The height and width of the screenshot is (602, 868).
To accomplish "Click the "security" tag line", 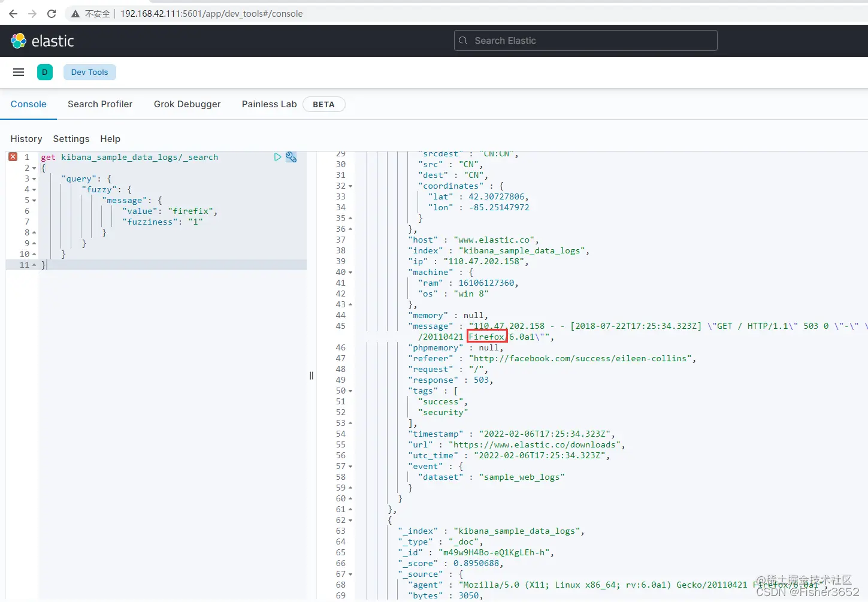I will pos(443,412).
